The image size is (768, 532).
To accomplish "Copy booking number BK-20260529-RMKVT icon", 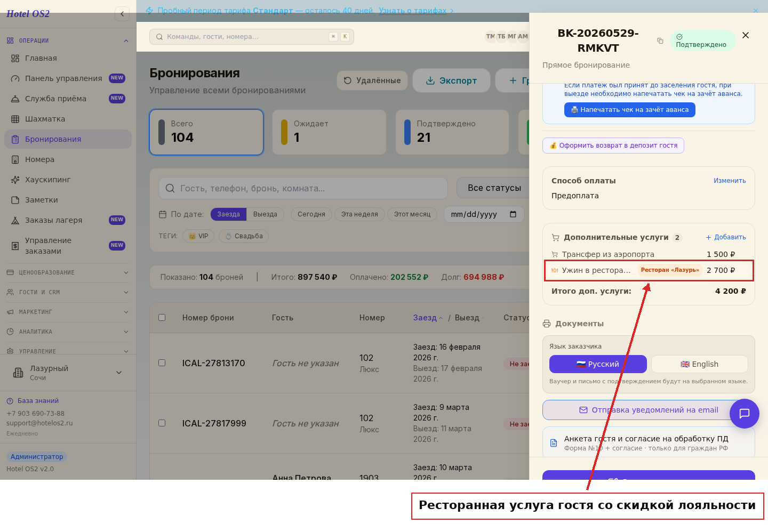I will pyautogui.click(x=660, y=41).
